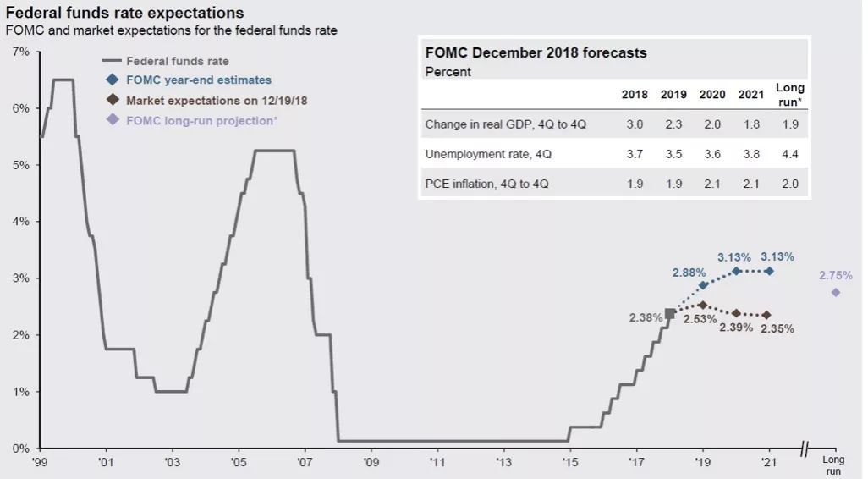
Task: Click the Federal funds rate expectations title
Action: tap(124, 12)
